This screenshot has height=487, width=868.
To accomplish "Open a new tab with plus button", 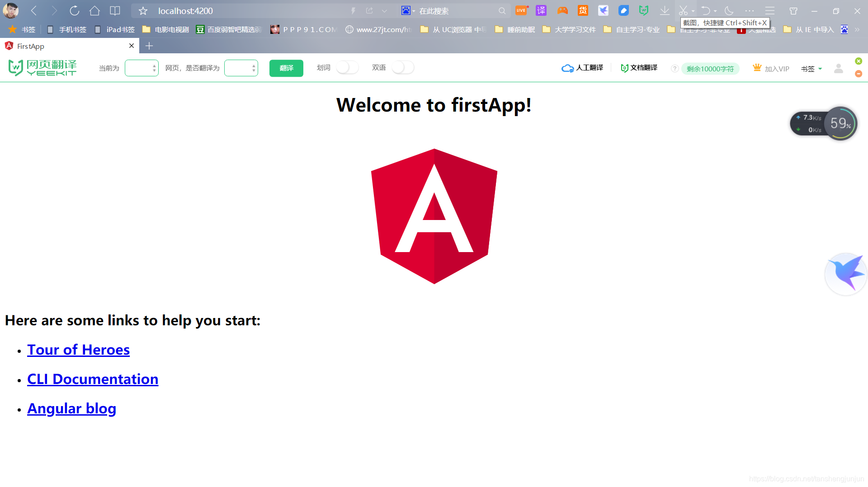I will pos(149,46).
